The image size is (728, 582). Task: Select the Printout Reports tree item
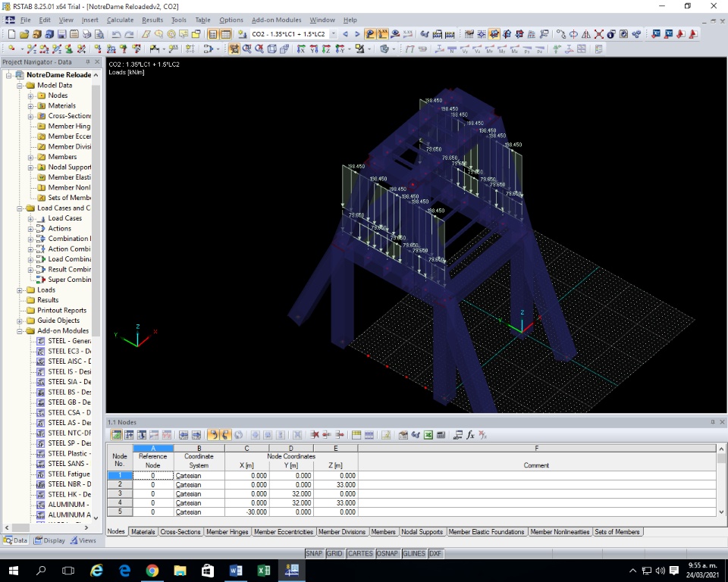(61, 311)
